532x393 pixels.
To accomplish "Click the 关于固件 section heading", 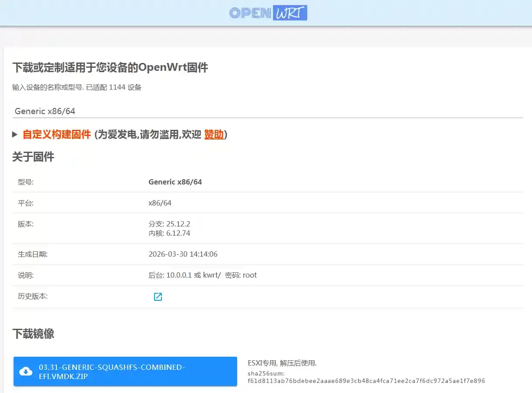I will [33, 157].
